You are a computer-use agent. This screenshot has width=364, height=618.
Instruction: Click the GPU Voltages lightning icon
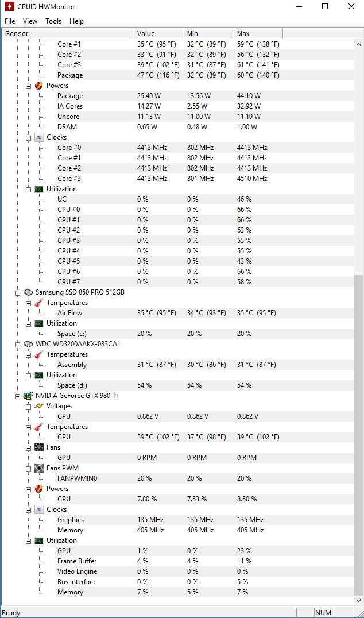[39, 406]
